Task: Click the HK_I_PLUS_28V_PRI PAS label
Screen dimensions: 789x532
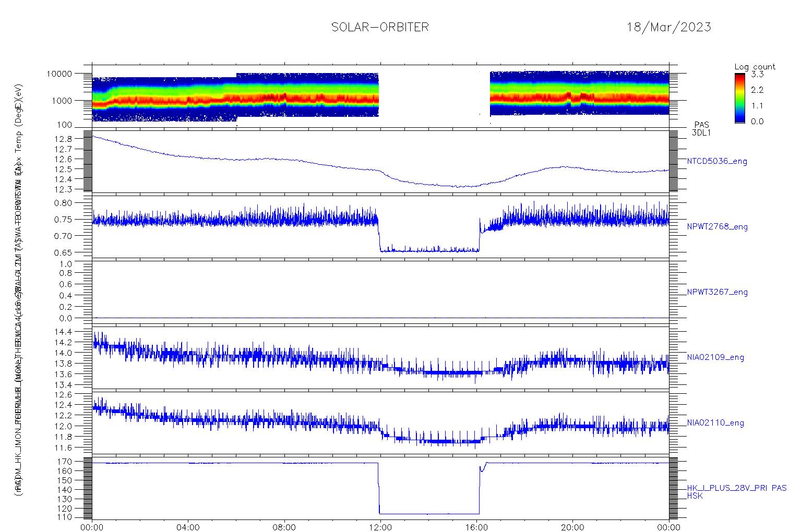Action: tap(736, 488)
